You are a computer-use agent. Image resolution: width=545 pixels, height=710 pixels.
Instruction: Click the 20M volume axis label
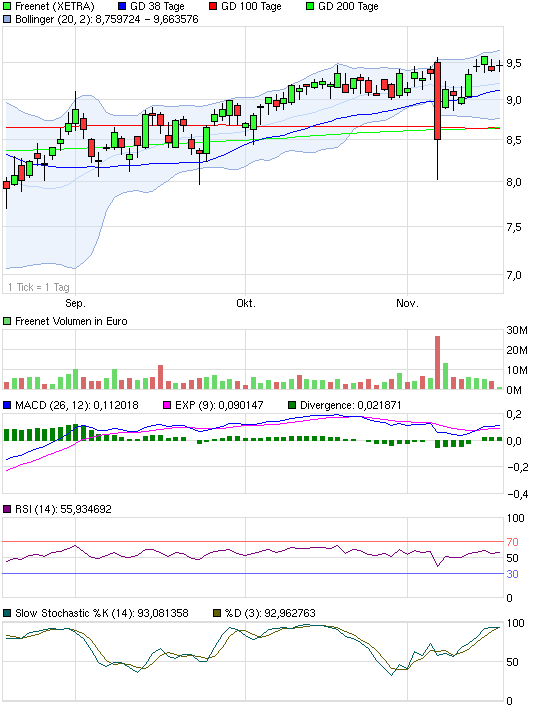click(x=517, y=350)
